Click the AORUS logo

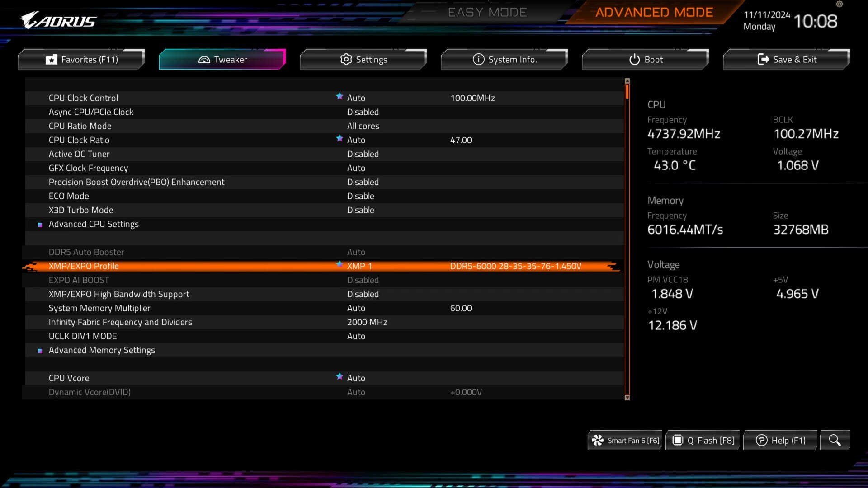pyautogui.click(x=59, y=20)
